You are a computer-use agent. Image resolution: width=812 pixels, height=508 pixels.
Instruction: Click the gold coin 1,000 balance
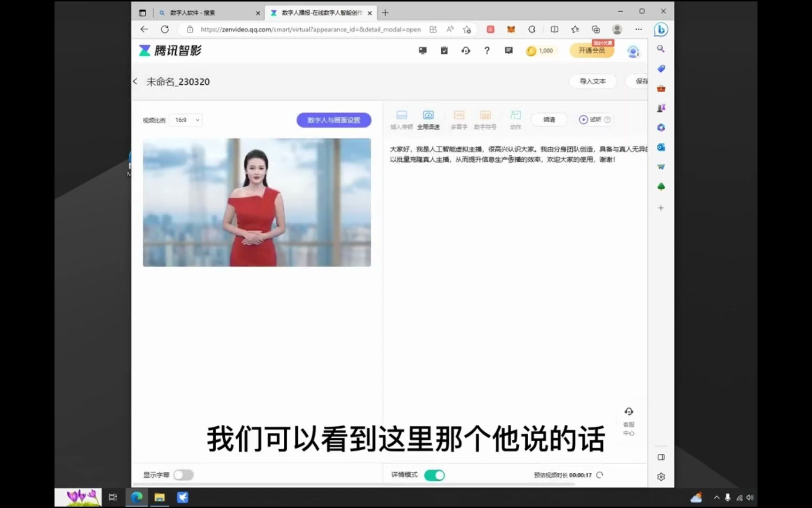539,51
